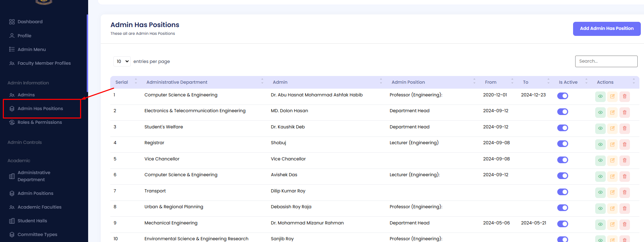View details of Dr. Mohammad Mizanur Rahman row
This screenshot has width=644, height=242.
pyautogui.click(x=600, y=224)
